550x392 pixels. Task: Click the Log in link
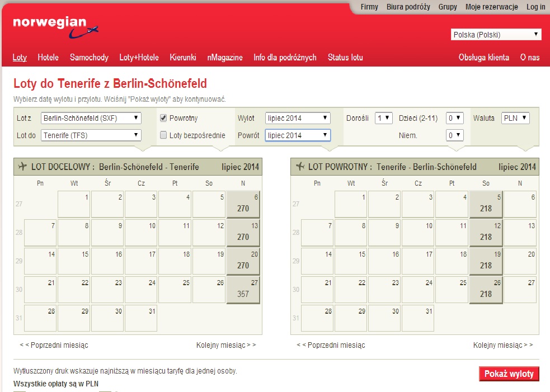coord(535,7)
